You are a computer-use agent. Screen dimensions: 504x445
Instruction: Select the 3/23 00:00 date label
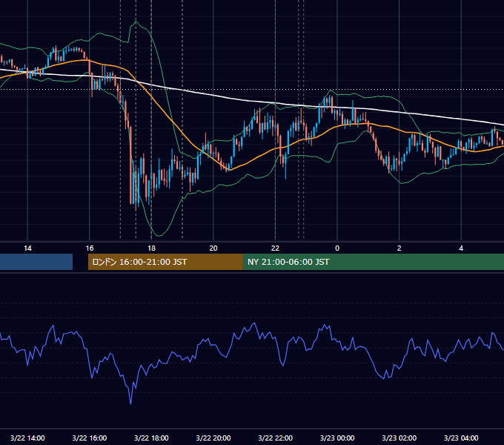click(x=337, y=438)
